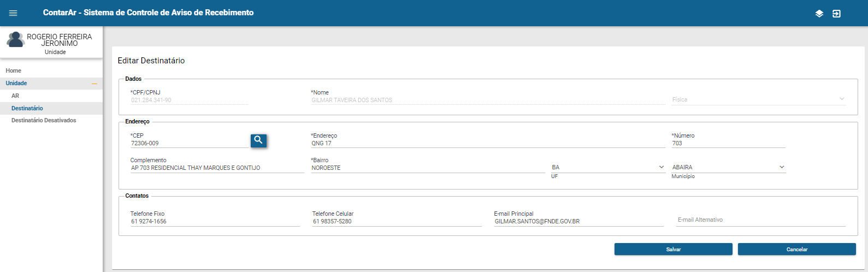
Task: Focus the Número input field
Action: tap(728, 143)
